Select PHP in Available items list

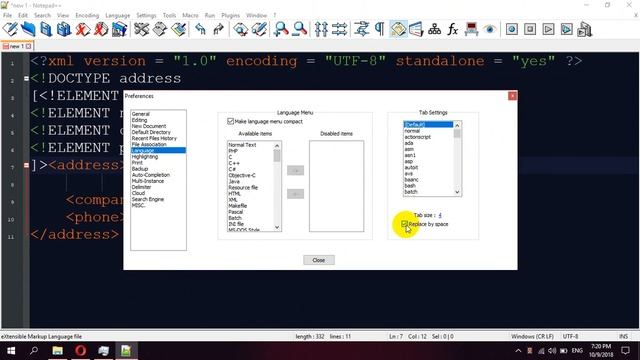point(233,151)
